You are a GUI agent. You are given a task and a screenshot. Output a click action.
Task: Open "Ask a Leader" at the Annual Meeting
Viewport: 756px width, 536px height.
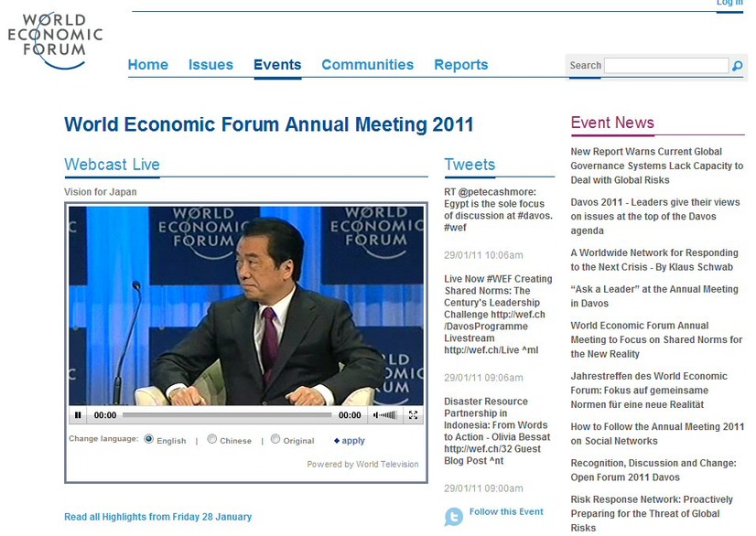tap(654, 296)
